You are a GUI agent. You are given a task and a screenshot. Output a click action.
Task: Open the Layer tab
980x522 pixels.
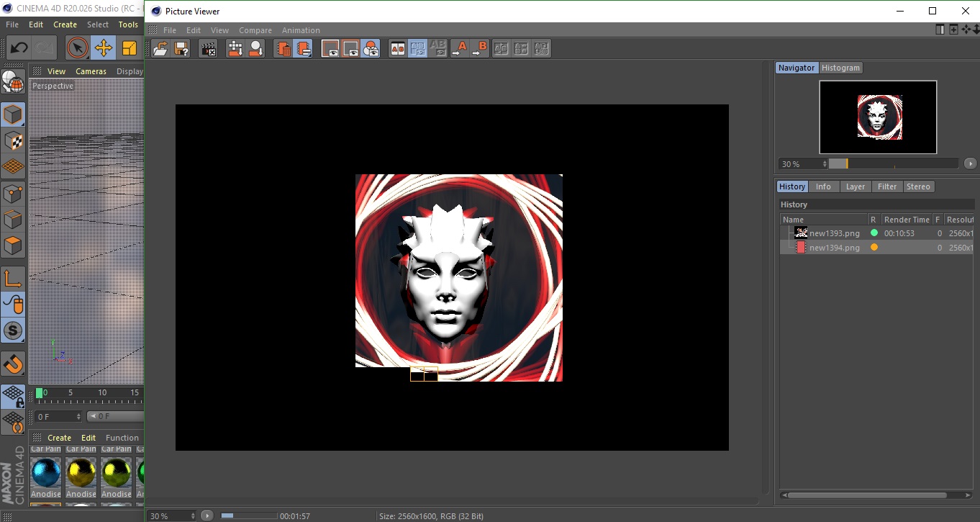click(x=856, y=186)
